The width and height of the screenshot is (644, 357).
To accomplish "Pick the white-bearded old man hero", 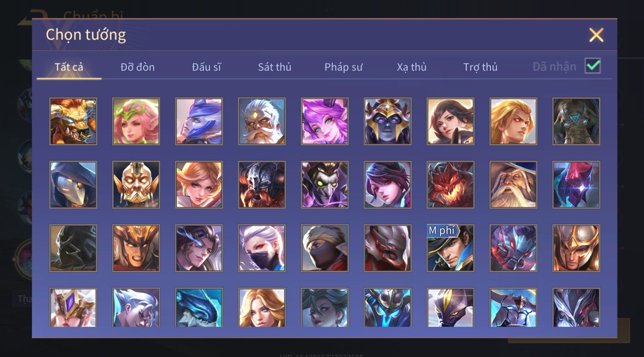I will pos(262,121).
